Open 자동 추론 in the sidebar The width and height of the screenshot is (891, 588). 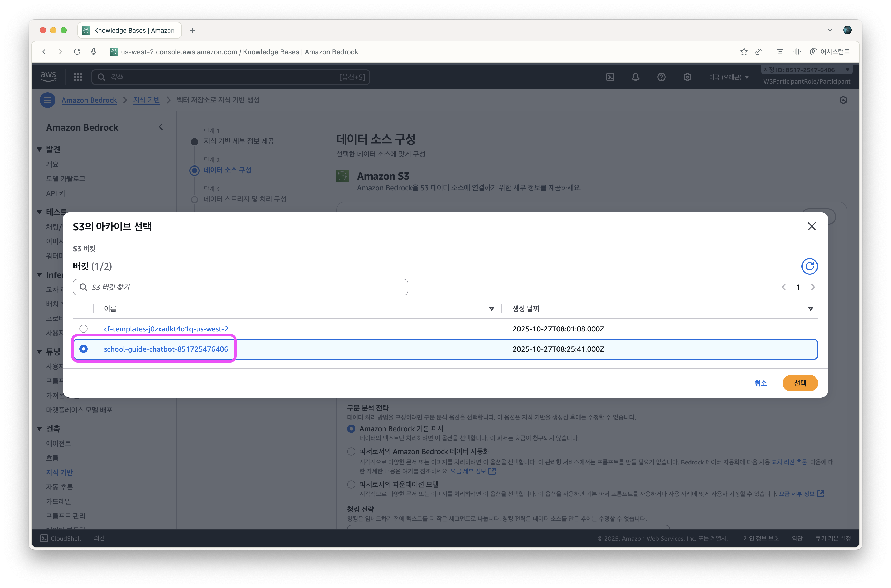click(x=59, y=487)
